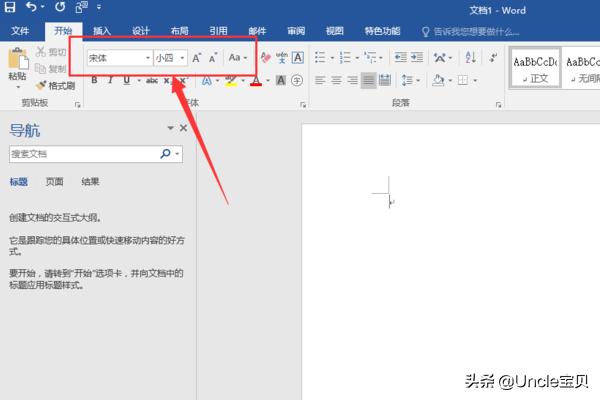
Task: Click the Undo arrow icon
Action: click(31, 7)
